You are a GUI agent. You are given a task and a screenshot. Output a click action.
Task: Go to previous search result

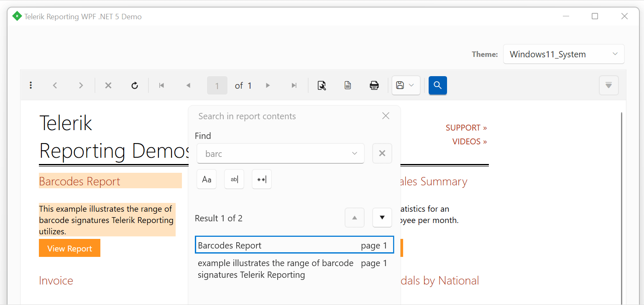pos(355,218)
